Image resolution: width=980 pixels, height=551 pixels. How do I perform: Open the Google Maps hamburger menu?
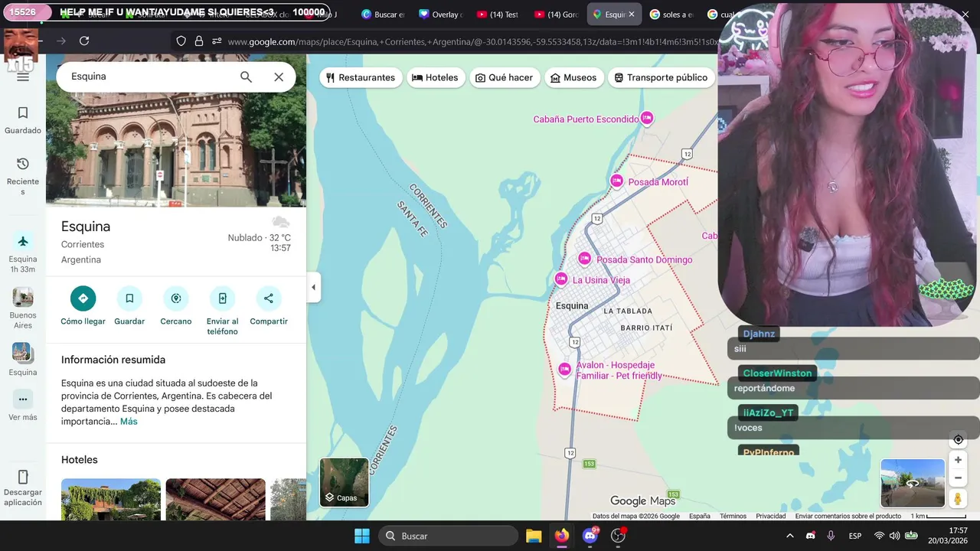click(23, 77)
